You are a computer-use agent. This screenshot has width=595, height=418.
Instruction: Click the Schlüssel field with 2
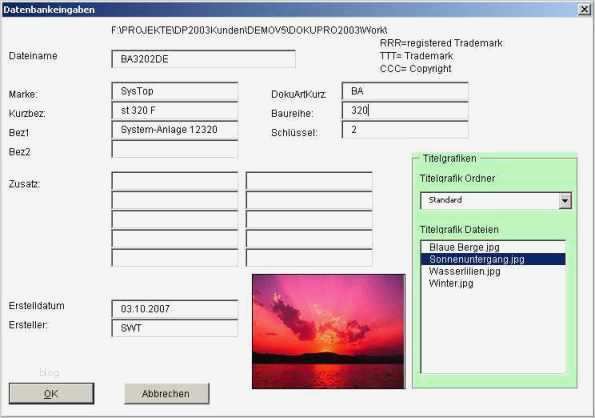click(x=405, y=130)
